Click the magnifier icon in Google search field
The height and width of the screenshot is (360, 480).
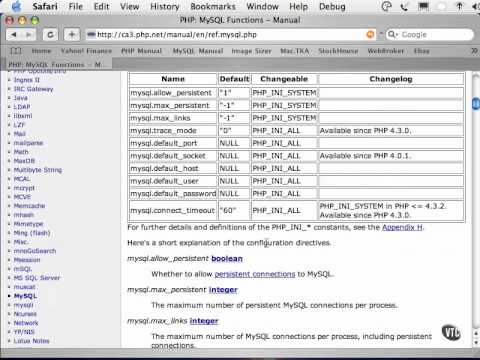pos(392,34)
